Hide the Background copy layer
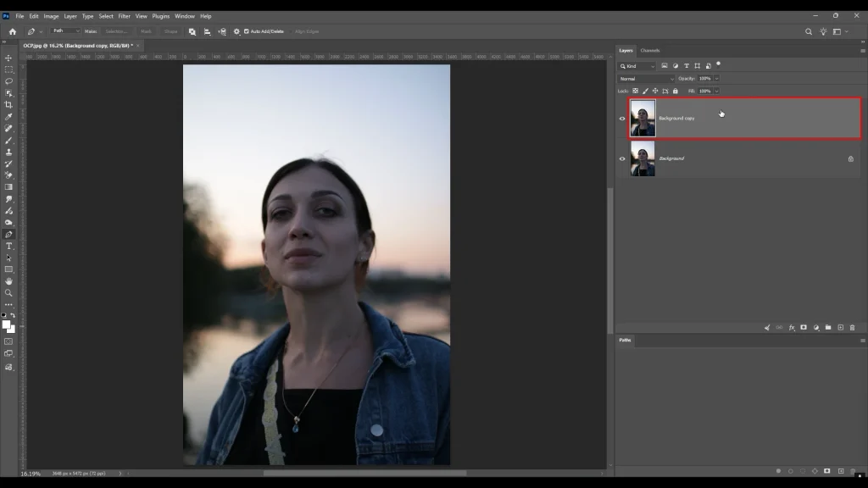This screenshot has width=868, height=488. (622, 119)
